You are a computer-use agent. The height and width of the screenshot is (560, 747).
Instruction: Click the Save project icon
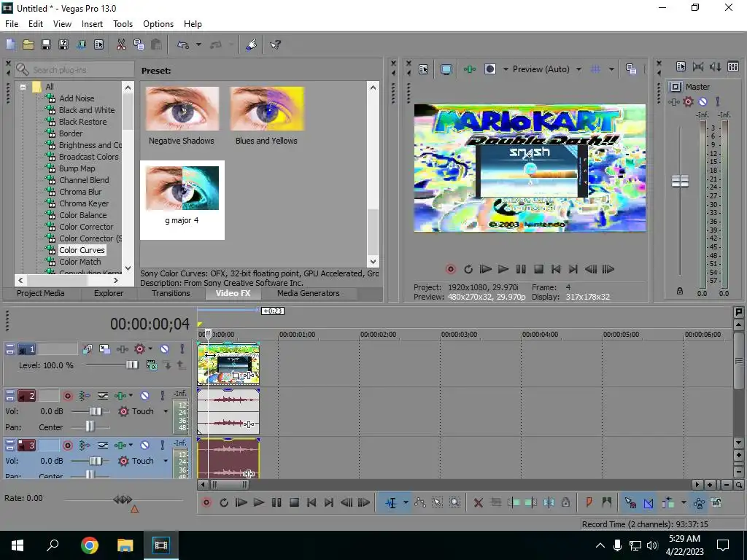(x=46, y=44)
